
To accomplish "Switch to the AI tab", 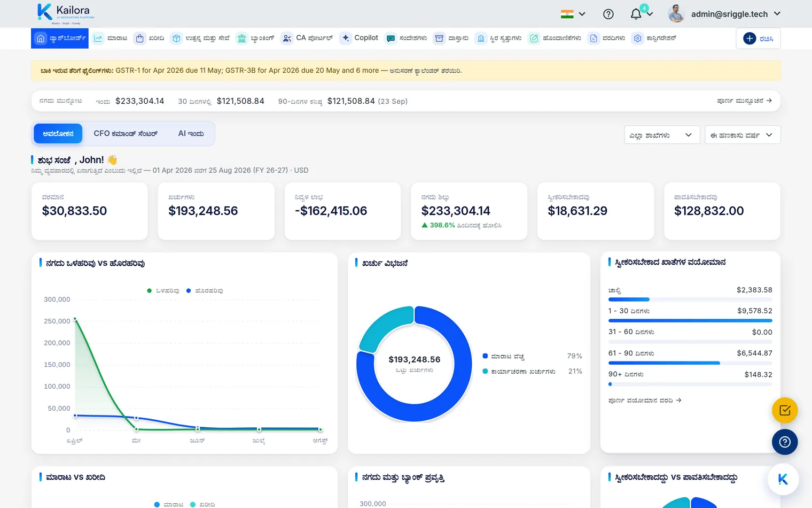I will 191,134.
